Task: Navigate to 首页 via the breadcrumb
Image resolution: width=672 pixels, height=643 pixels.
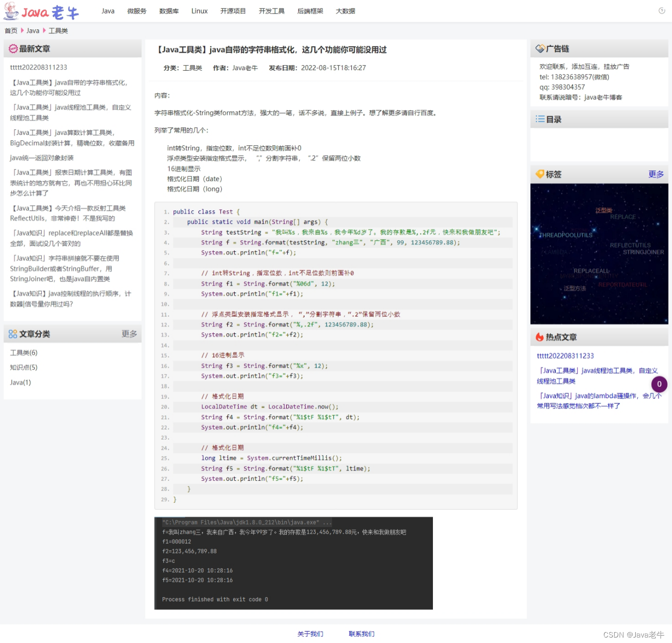Action: coord(11,30)
